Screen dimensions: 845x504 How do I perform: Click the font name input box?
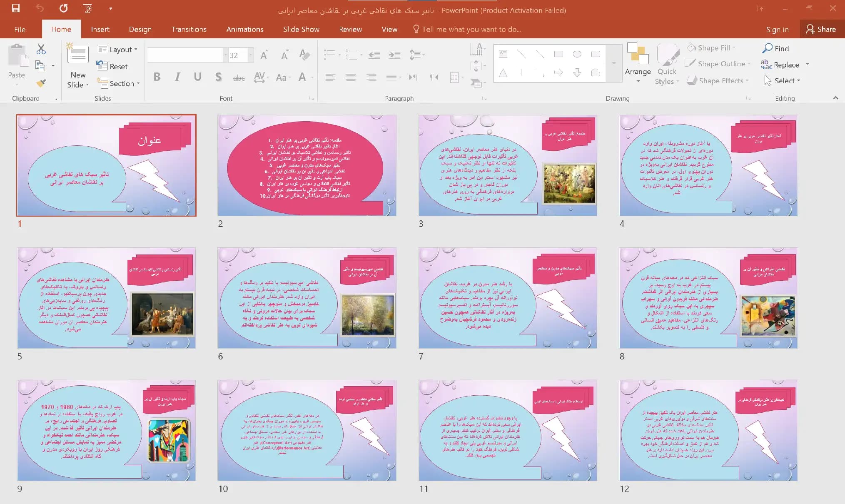point(185,55)
